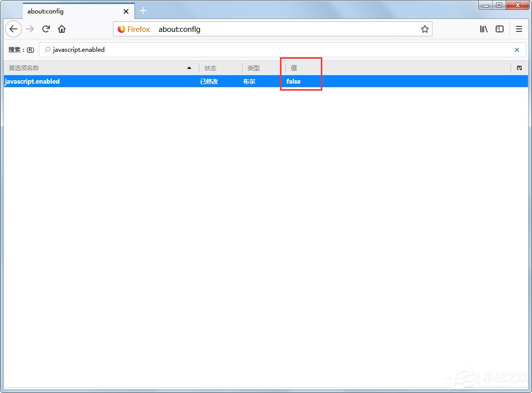Image resolution: width=532 pixels, height=393 pixels.
Task: Clear the search box with the X button
Action: point(517,49)
